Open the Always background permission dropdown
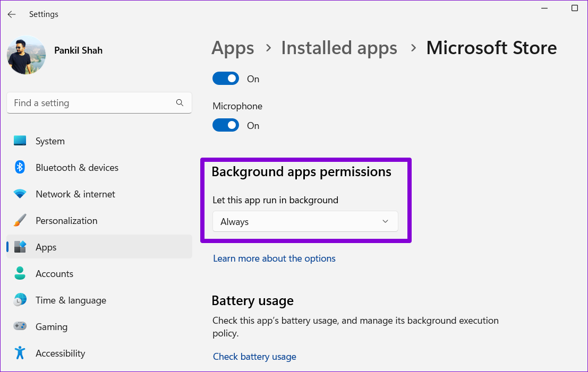Viewport: 588px width, 372px height. tap(305, 221)
